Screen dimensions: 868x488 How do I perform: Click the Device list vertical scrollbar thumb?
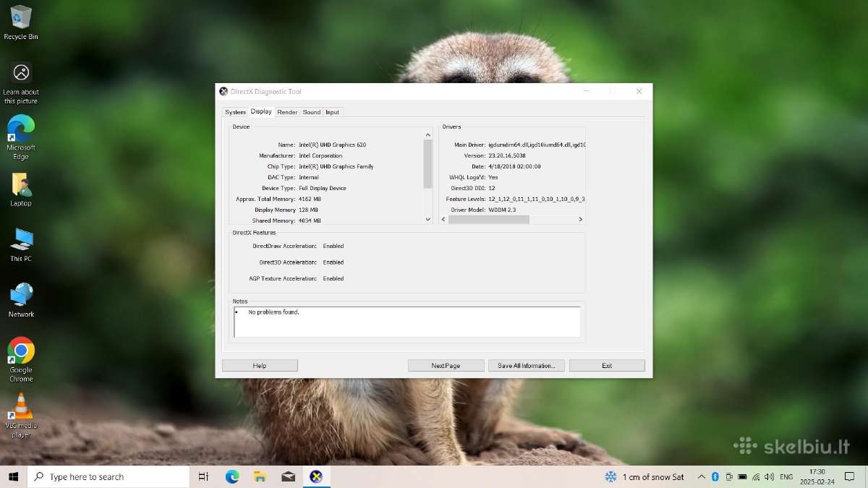427,163
